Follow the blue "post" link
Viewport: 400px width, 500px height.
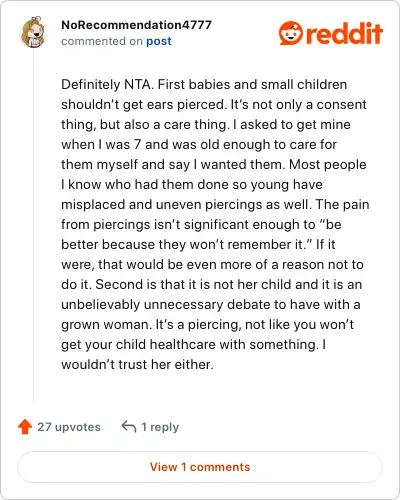pos(159,41)
